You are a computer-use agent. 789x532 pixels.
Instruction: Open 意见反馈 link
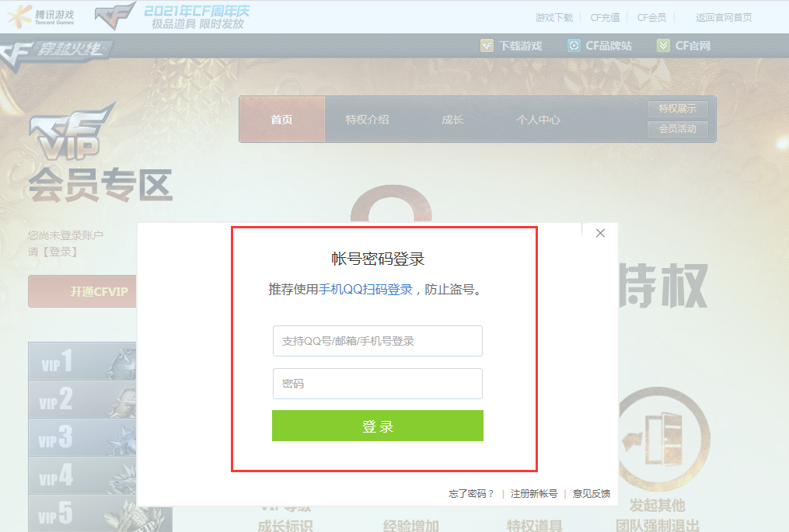coord(592,494)
